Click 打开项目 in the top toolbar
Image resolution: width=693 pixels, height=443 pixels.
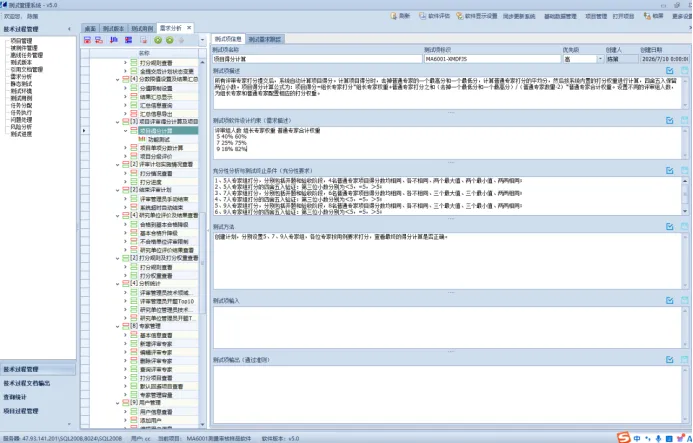point(623,16)
